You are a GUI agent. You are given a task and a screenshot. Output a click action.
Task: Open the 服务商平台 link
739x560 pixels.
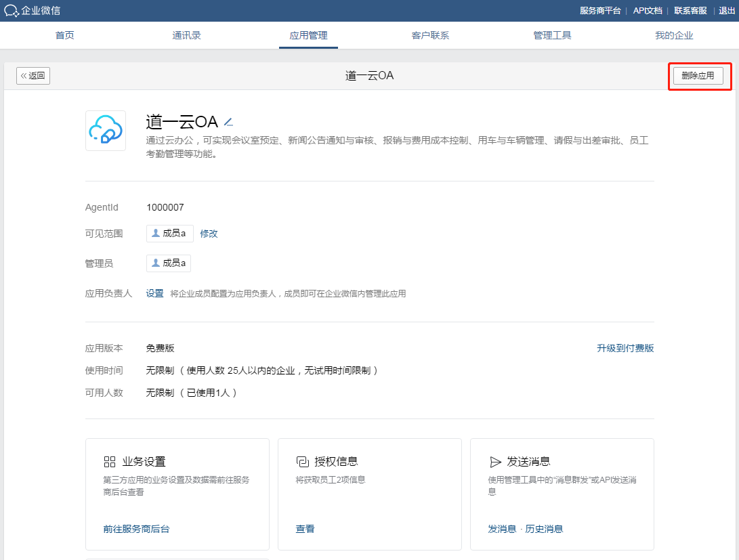[600, 10]
